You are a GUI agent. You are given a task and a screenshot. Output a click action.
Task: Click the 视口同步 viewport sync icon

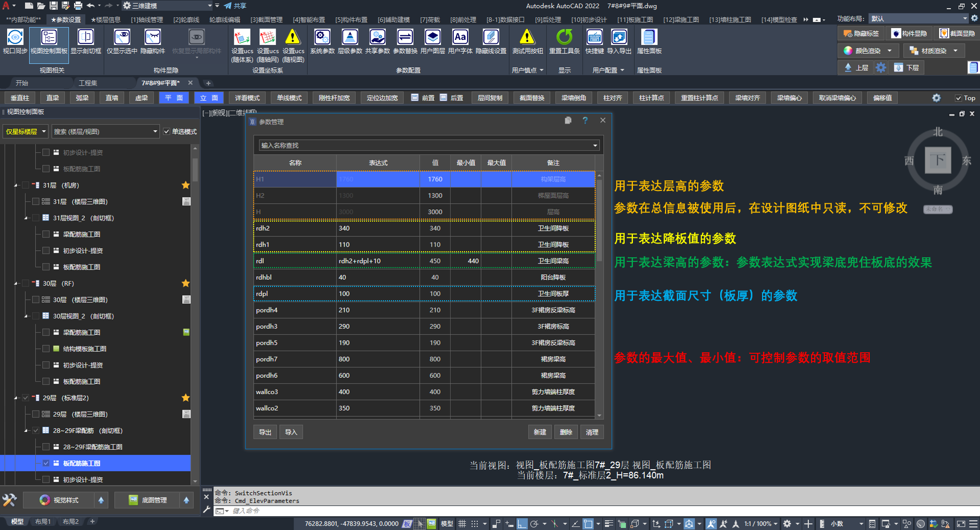point(15,41)
